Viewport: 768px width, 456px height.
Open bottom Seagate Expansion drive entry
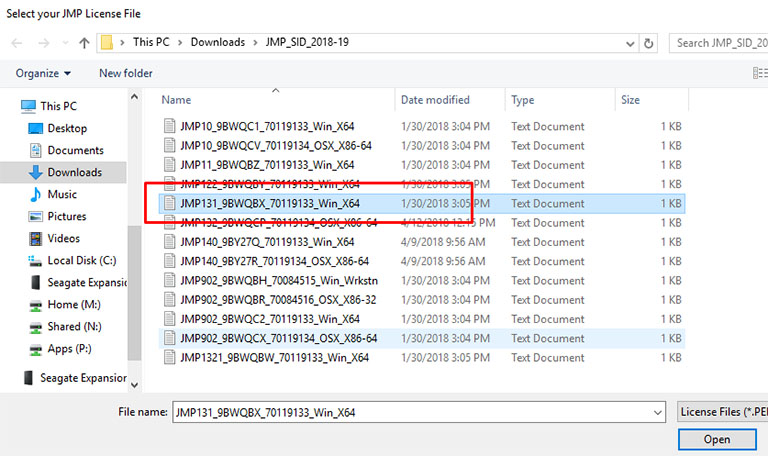(x=75, y=378)
